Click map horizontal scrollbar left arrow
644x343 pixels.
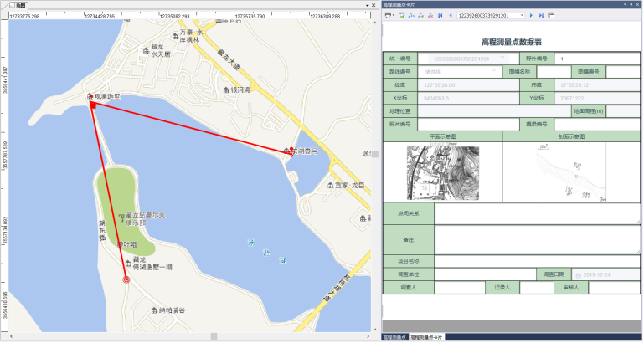click(x=11, y=336)
